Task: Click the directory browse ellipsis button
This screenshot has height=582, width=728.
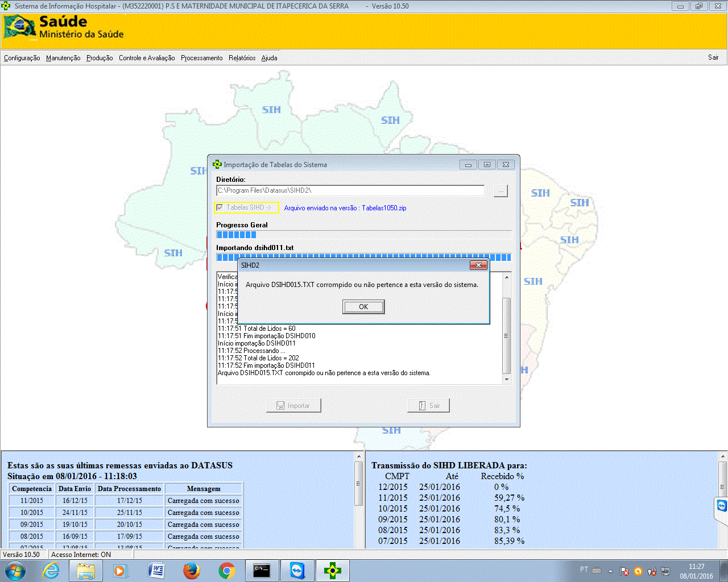Action: click(x=500, y=192)
